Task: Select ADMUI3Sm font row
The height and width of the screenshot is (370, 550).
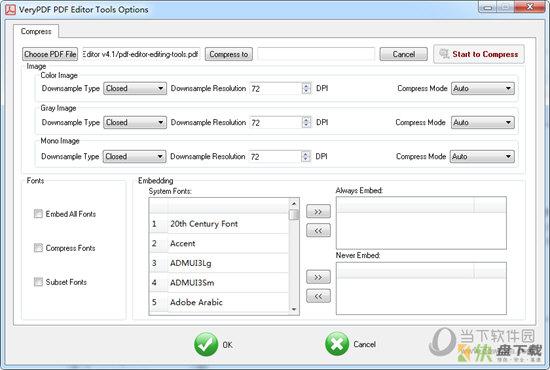Action: coord(219,283)
